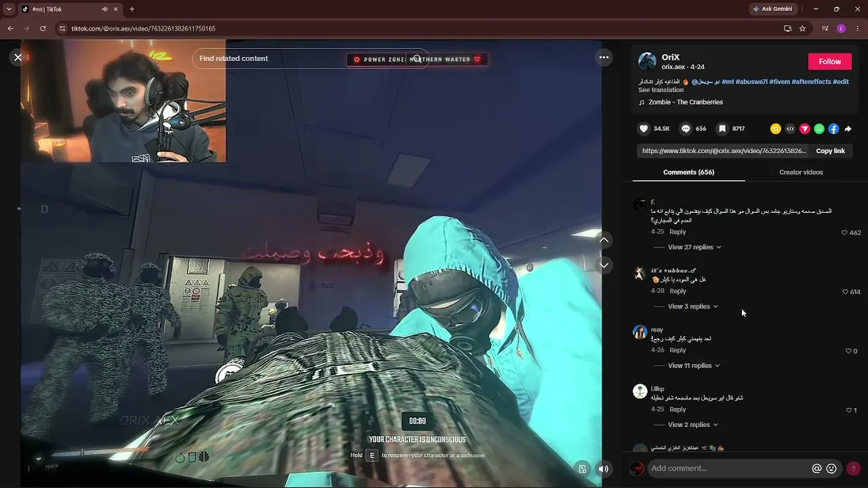This screenshot has height=488, width=868.
Task: Open reay's profile avatar
Action: [640, 332]
